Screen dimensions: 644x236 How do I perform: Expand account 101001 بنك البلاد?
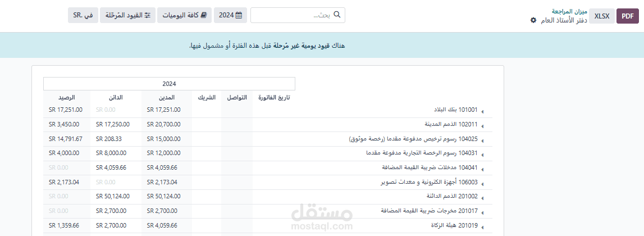tap(483, 112)
